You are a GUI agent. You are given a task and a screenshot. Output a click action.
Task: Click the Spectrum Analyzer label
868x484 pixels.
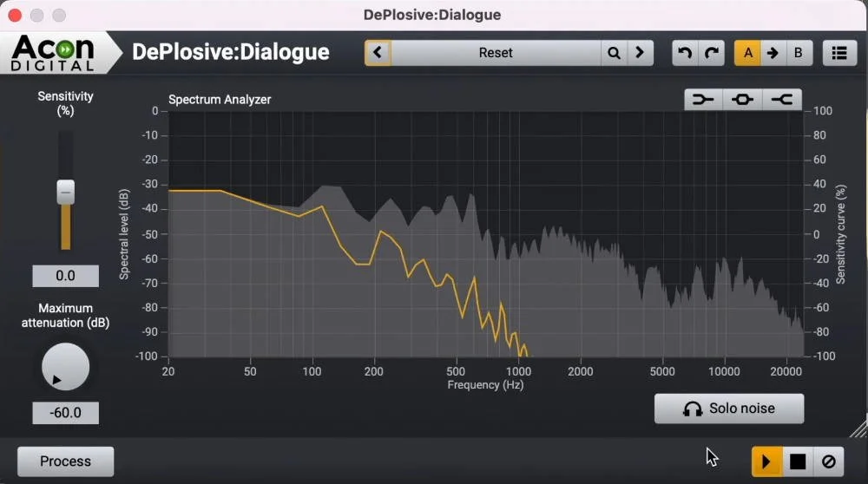tap(220, 100)
